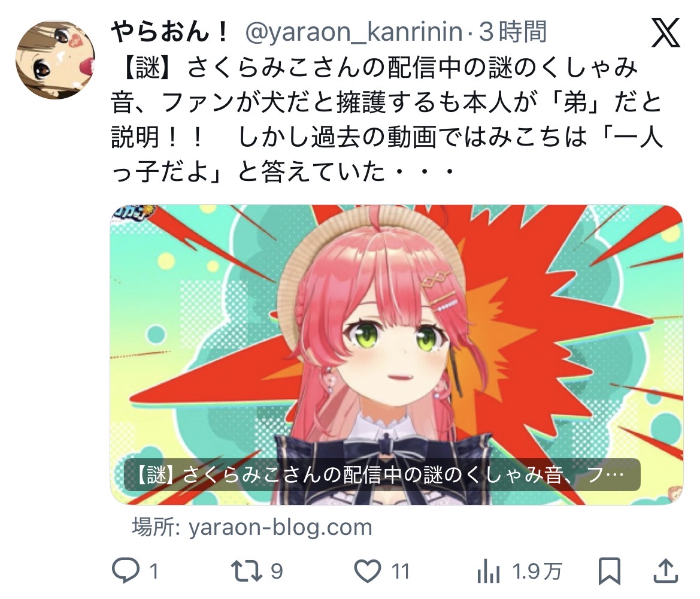Select the tweet text about さくらみこ
Image resolution: width=700 pixels, height=599 pixels.
[387, 120]
